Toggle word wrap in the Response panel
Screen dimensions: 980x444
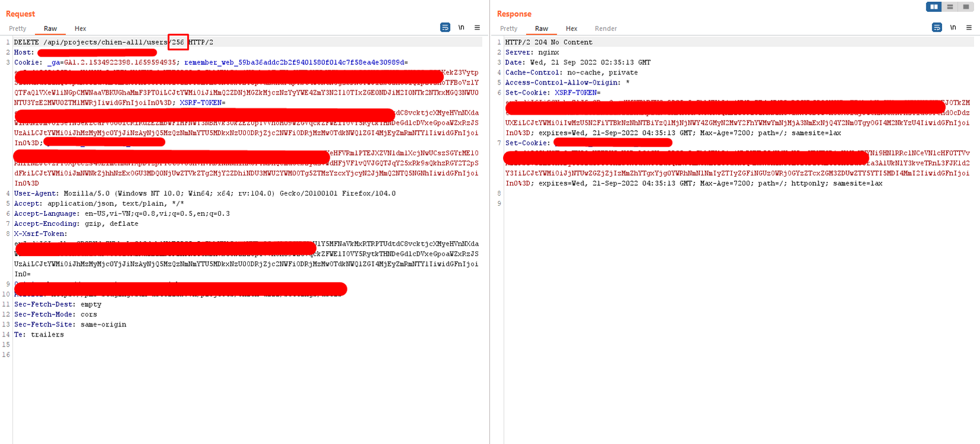coord(937,27)
